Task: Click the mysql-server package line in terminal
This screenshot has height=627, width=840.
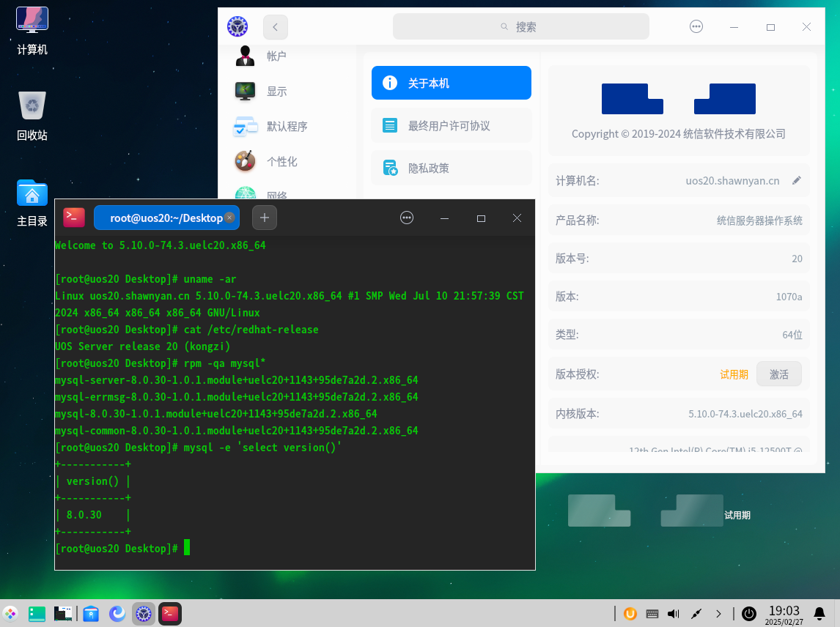Action: point(236,380)
